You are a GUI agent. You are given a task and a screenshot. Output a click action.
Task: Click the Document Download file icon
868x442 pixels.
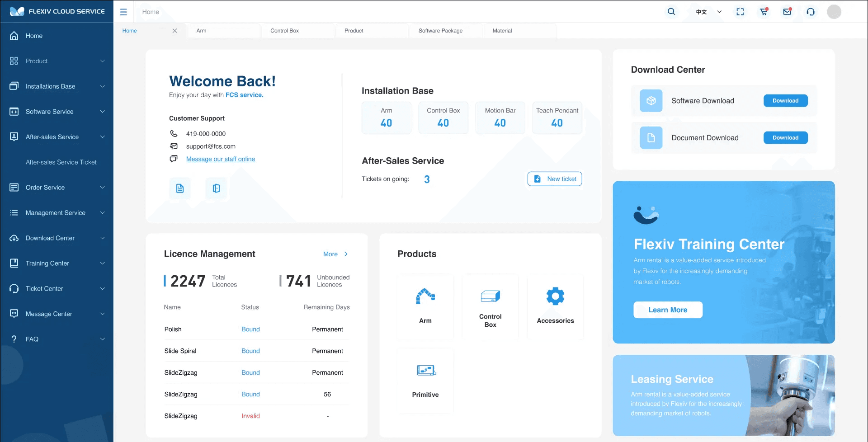(x=651, y=138)
